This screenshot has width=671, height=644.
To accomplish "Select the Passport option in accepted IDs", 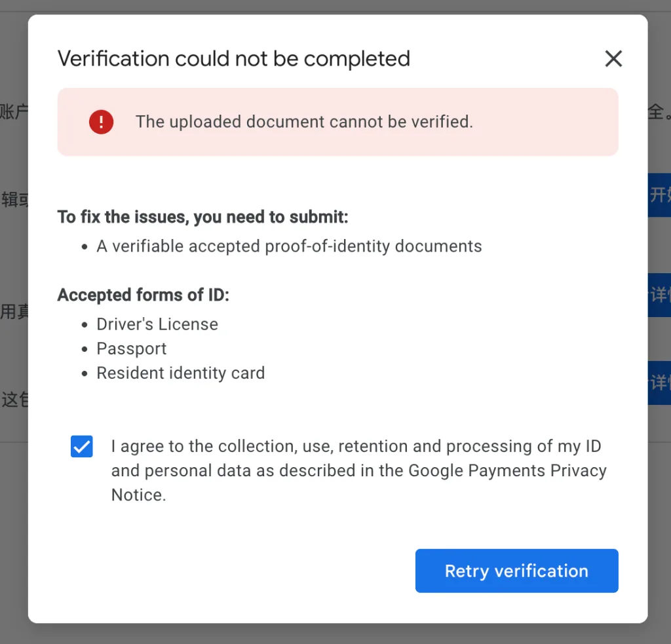I will click(131, 349).
